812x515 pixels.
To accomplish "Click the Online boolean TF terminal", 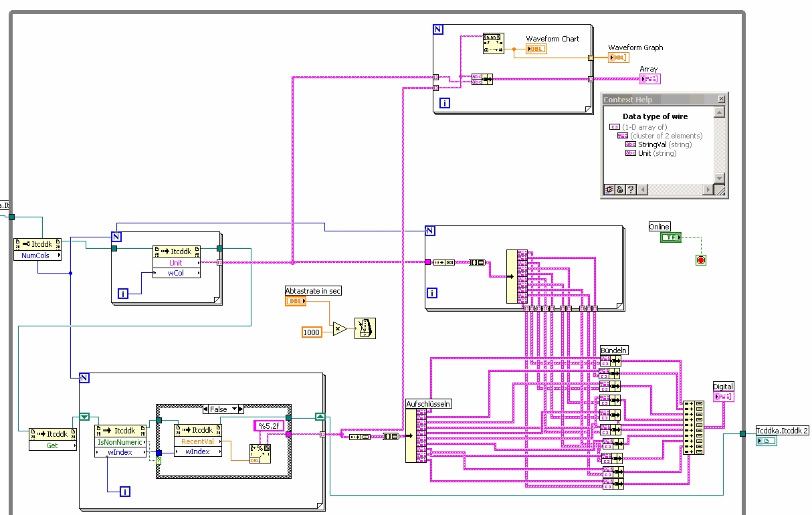I will 670,237.
